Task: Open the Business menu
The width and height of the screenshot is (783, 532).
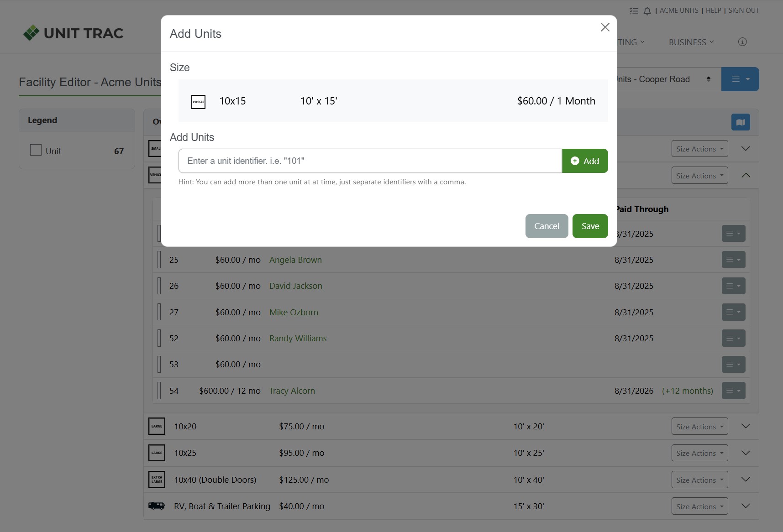Action: [x=691, y=42]
